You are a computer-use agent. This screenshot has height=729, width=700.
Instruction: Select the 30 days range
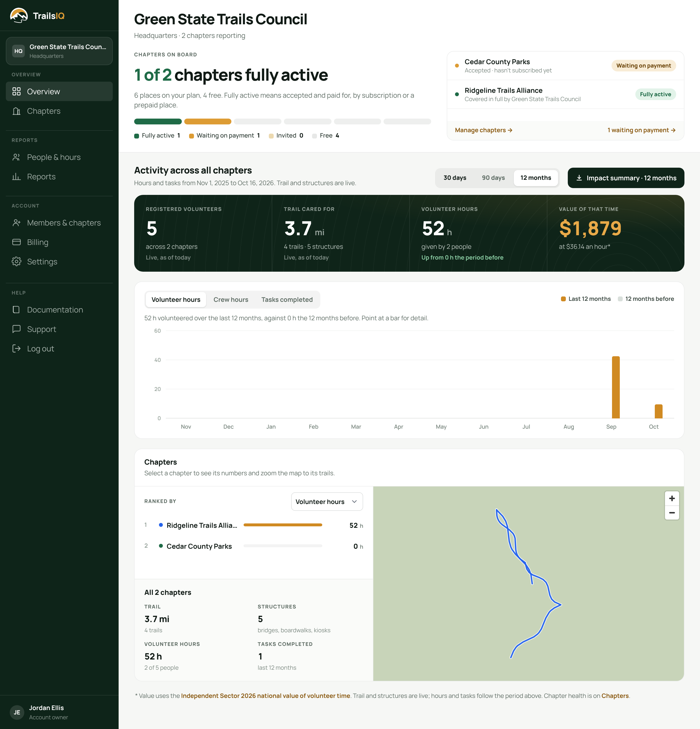coord(455,178)
